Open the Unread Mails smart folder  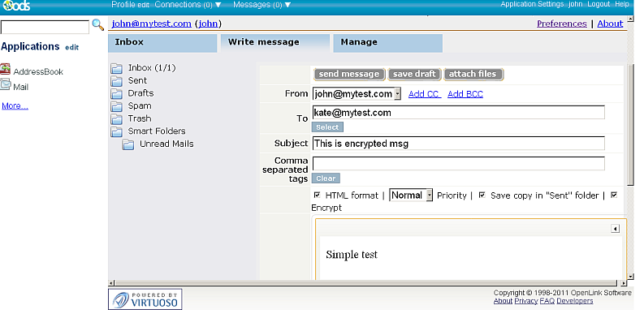(166, 144)
